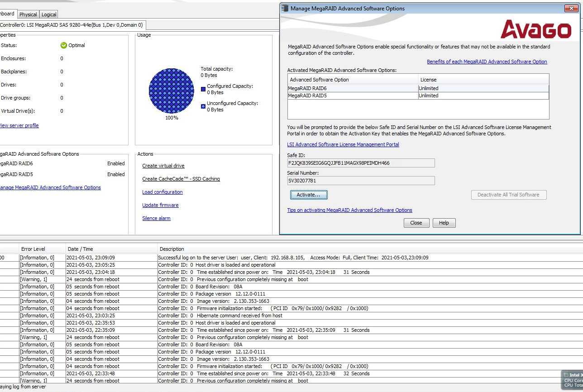The image size is (583, 392).
Task: Sort log by Date / Time column
Action: tap(111, 249)
